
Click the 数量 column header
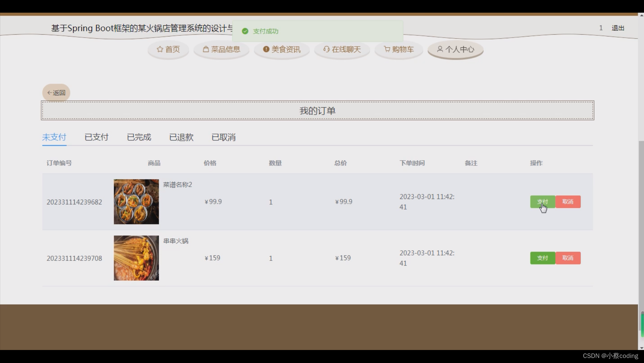point(275,163)
